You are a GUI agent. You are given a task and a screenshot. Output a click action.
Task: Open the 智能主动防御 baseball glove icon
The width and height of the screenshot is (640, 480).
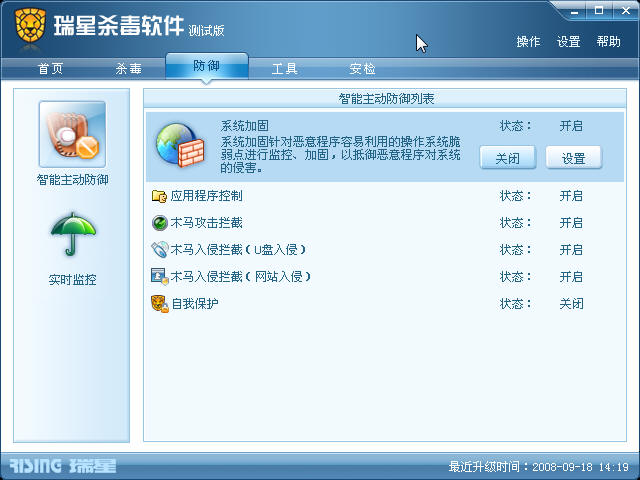[72, 134]
